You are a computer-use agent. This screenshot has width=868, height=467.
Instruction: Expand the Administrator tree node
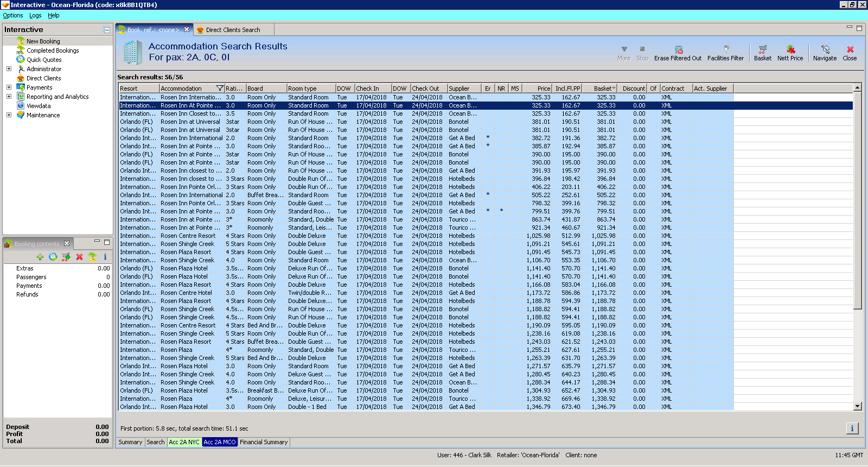pos(9,69)
